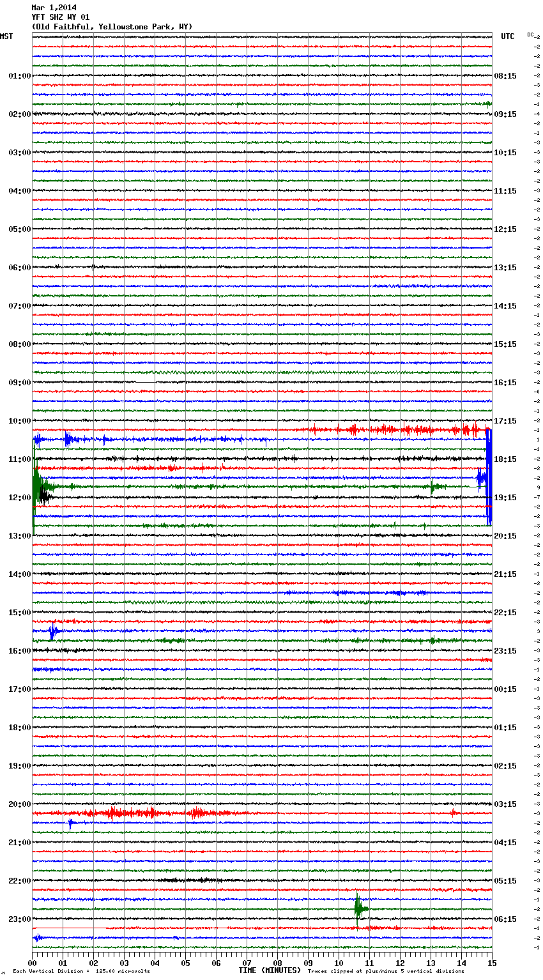Select the 22:00 MST time label
This screenshot has width=543, height=980.
[20, 881]
